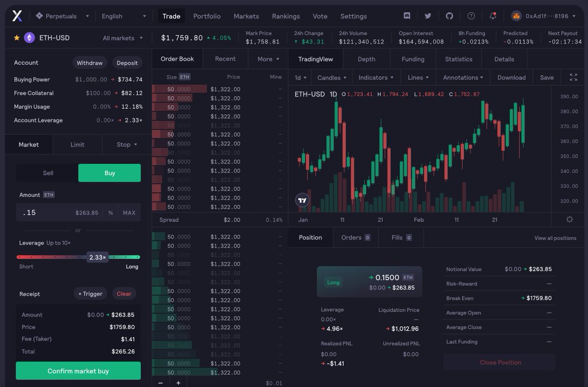
Task: Click Close Position button
Action: coord(500,363)
